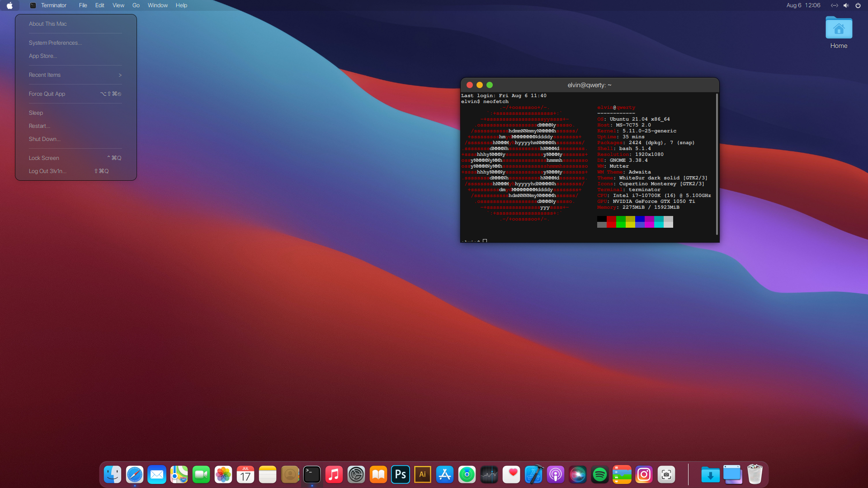Screen dimensions: 868x488
Task: Open the network arrows icon in menu bar
Action: pos(834,5)
